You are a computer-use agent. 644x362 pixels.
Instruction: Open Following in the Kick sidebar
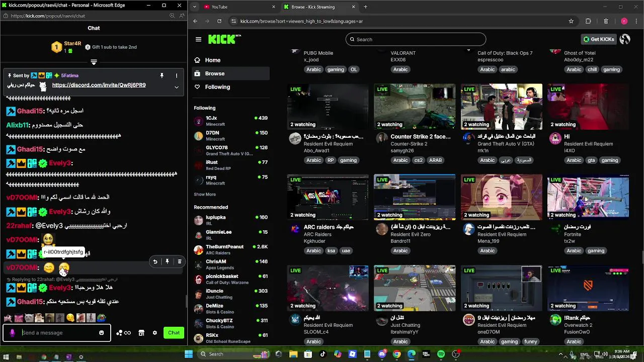(231, 87)
